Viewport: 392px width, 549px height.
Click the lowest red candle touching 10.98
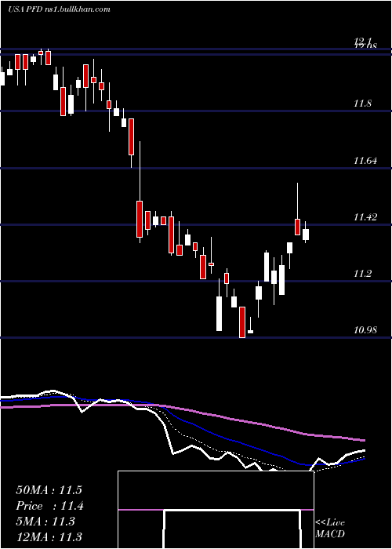[242, 322]
